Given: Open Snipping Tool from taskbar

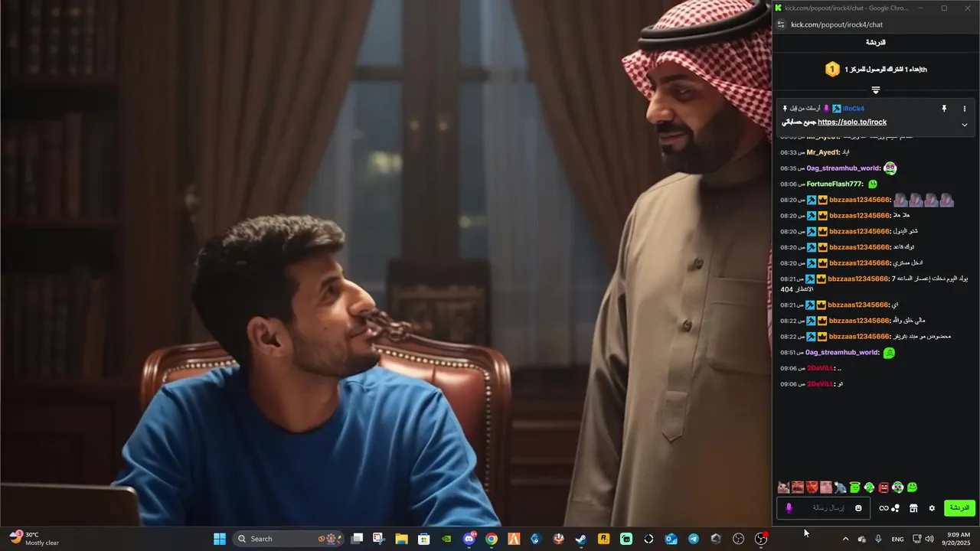Looking at the screenshot, I should (379, 539).
